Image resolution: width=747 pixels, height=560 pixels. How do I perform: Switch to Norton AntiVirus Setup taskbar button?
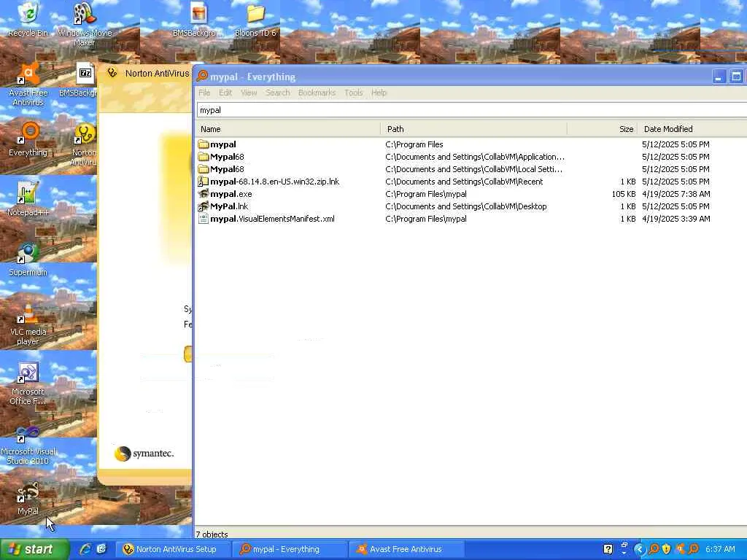(x=172, y=549)
